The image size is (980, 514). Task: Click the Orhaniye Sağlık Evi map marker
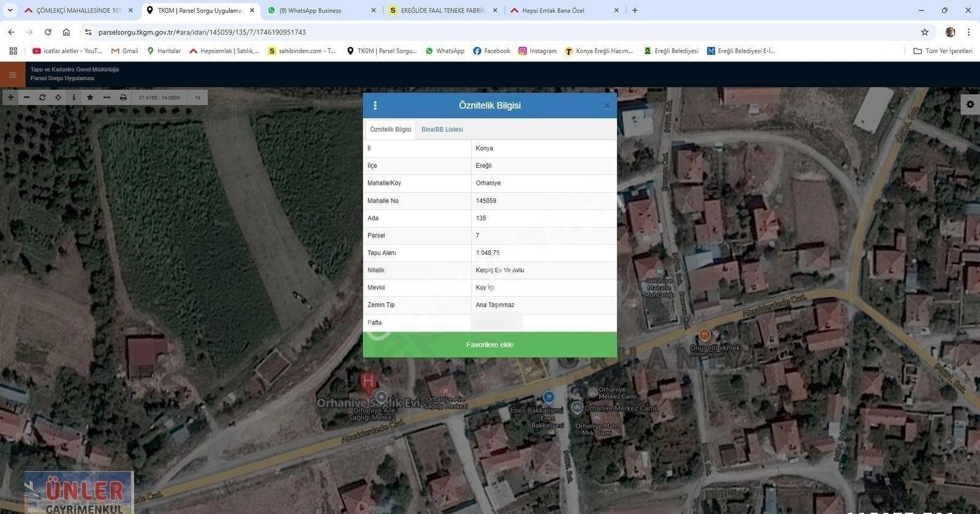(x=368, y=383)
